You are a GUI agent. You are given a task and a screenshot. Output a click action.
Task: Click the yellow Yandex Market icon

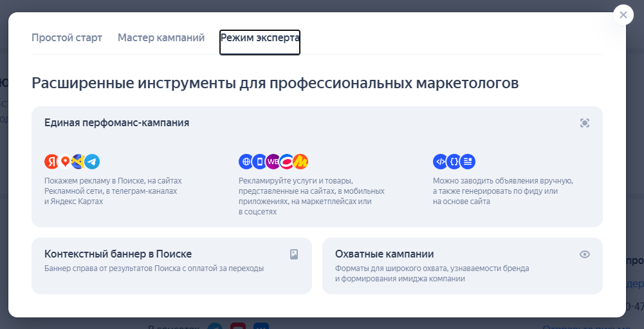301,162
